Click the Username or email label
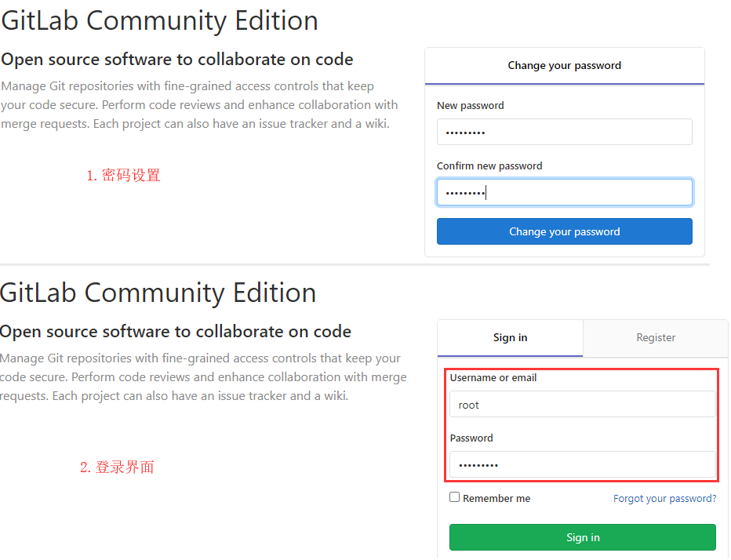 pos(493,378)
